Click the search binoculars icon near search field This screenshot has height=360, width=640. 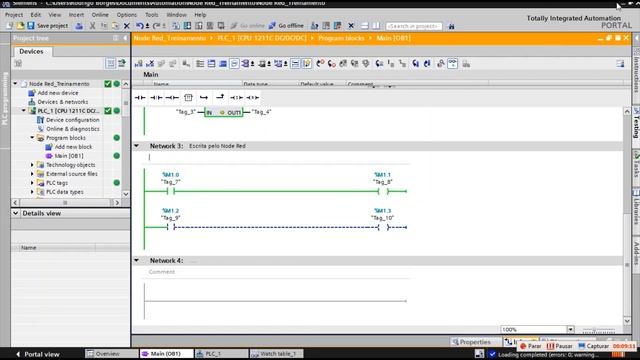451,26
